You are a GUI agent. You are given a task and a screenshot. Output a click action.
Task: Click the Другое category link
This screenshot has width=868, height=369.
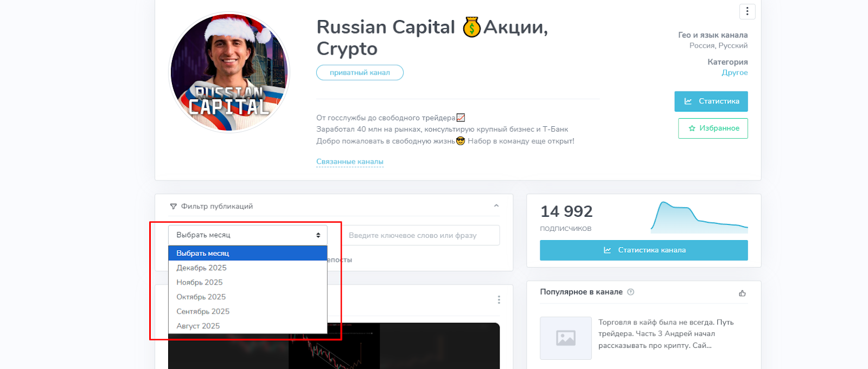(735, 73)
